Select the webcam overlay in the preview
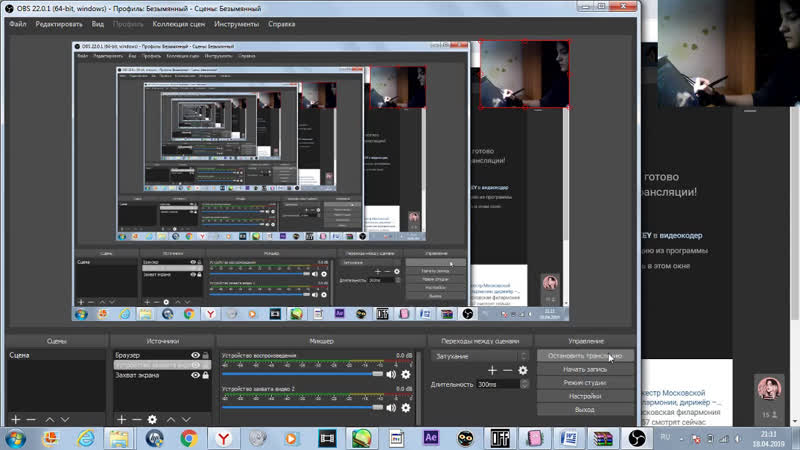800x450 pixels. point(524,74)
